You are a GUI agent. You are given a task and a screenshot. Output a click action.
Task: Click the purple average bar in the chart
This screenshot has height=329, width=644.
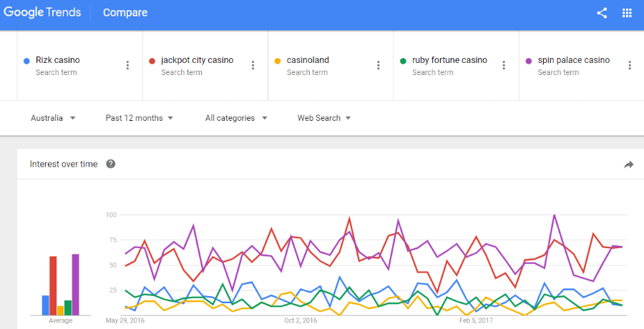pos(76,285)
